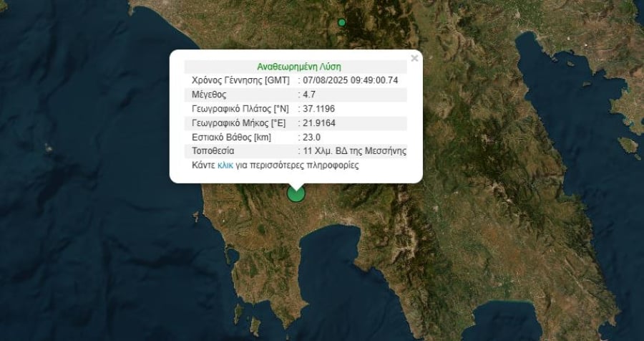The height and width of the screenshot is (341, 644).
Task: Click the Αναθεωρημένη Λύση popup header
Action: (299, 67)
